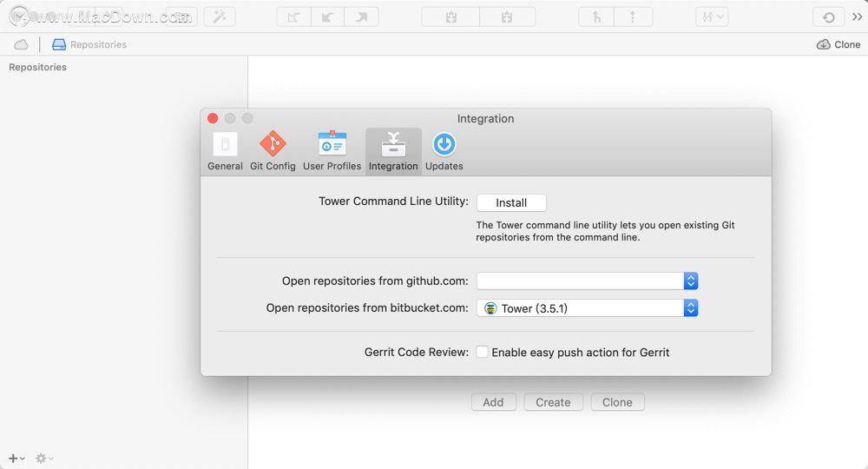Click the Fetch toolbar icon

click(x=293, y=17)
